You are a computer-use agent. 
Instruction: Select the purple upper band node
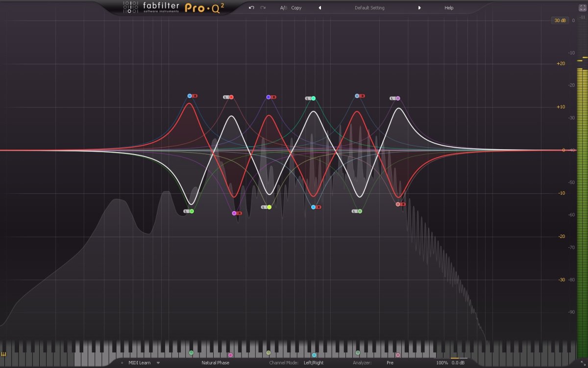coord(268,97)
